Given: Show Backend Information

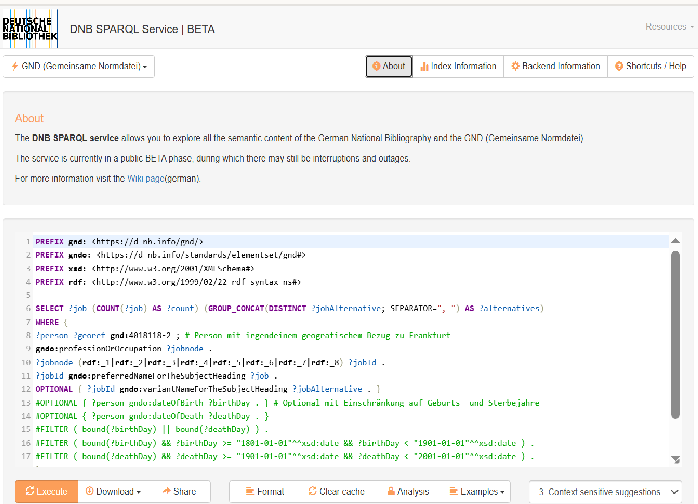Looking at the screenshot, I should (x=556, y=66).
